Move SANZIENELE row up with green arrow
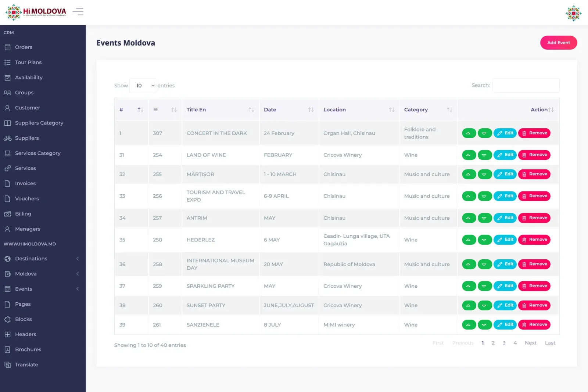The image size is (588, 392). pos(469,325)
